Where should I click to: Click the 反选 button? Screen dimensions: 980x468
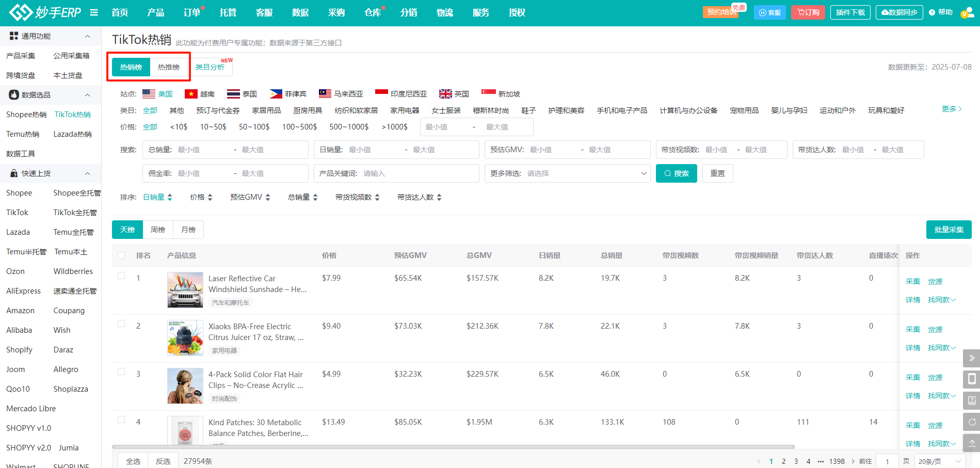coord(163,461)
